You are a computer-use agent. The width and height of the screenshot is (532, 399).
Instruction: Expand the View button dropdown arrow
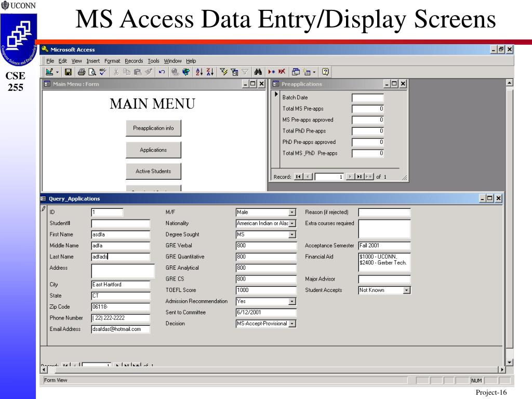pyautogui.click(x=57, y=72)
